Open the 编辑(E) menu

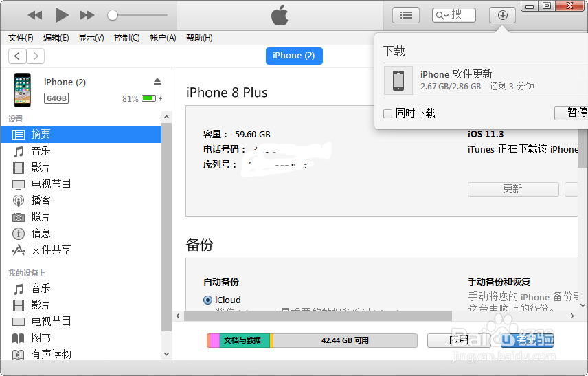pyautogui.click(x=56, y=38)
